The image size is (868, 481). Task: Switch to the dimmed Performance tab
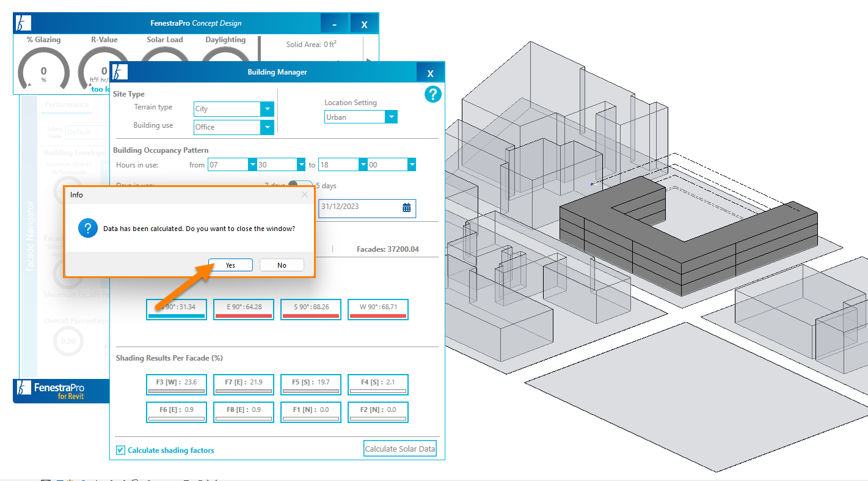[x=67, y=105]
